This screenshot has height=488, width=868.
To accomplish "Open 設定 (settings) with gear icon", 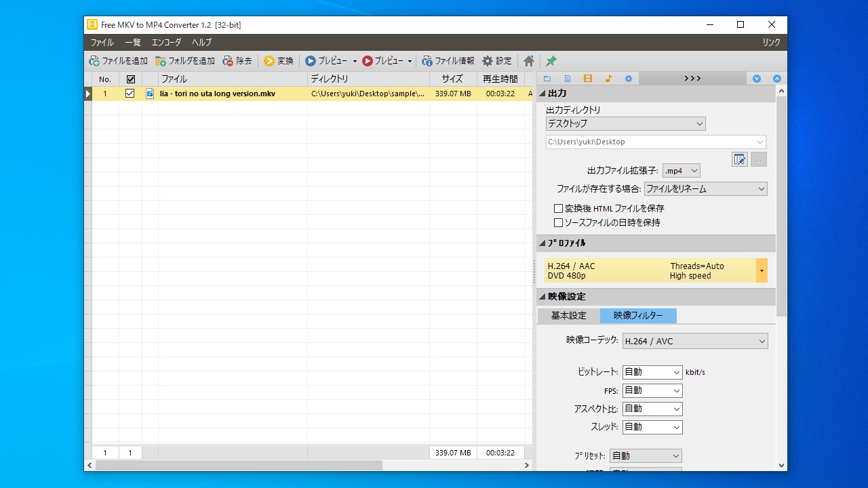I will point(497,61).
